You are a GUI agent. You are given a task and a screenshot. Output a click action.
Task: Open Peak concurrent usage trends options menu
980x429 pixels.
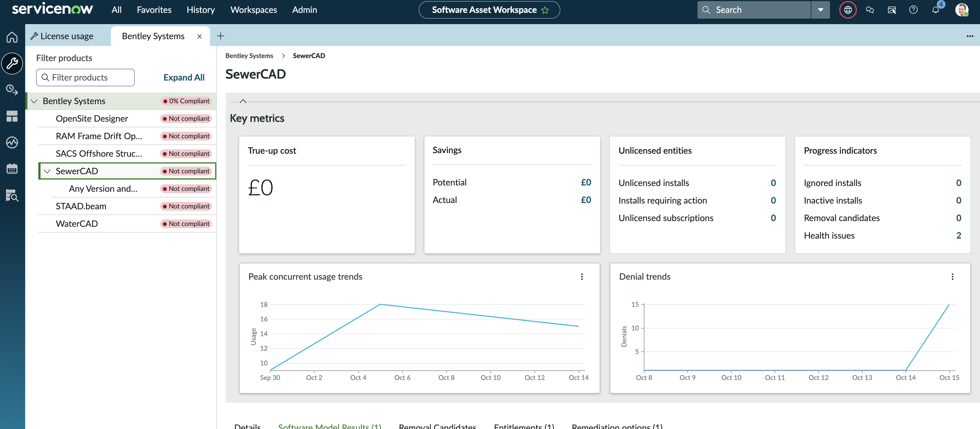tap(582, 277)
